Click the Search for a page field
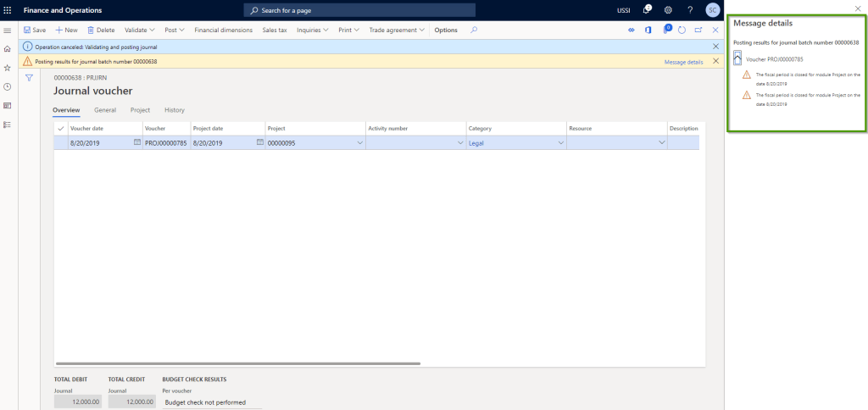The height and width of the screenshot is (410, 868). 360,10
